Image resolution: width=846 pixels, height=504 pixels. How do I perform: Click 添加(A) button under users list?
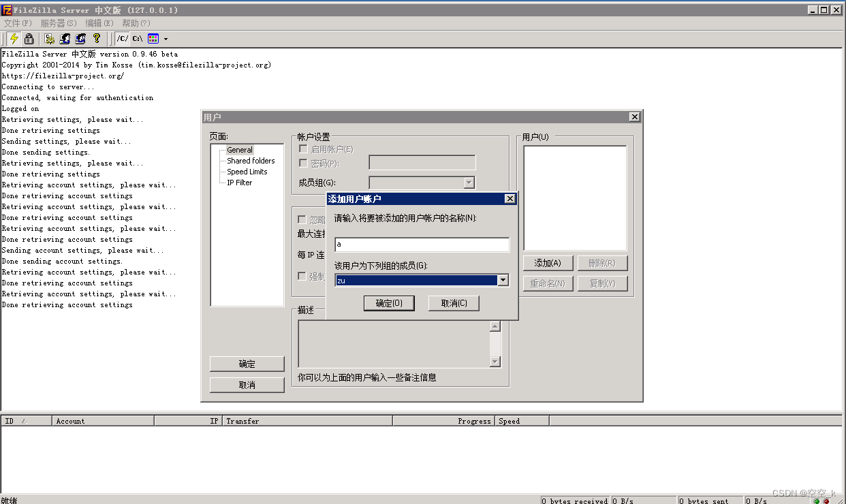(548, 263)
